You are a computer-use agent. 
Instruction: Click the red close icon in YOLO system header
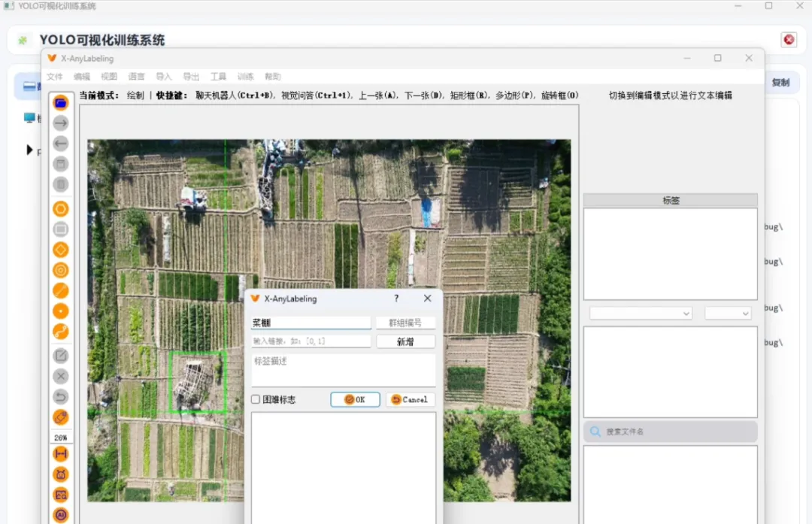(789, 39)
